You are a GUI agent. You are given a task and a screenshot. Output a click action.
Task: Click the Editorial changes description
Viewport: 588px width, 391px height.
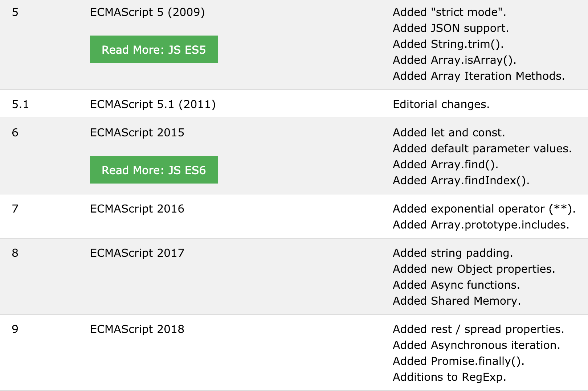[441, 104]
